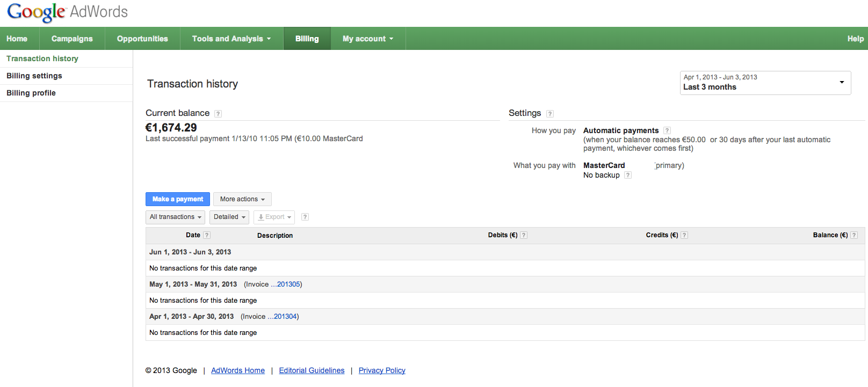Click the Jun 1, 2013 - Jun 3, 2013 row

pos(505,252)
